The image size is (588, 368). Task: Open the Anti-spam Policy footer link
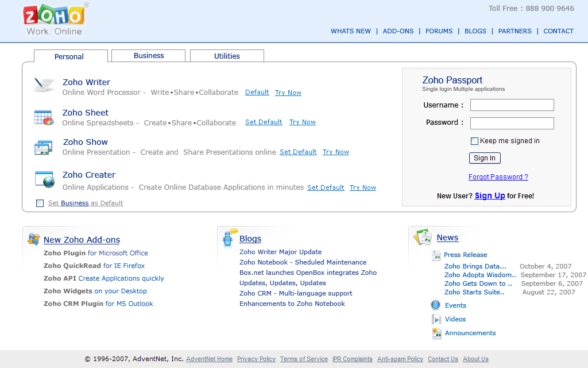point(400,359)
